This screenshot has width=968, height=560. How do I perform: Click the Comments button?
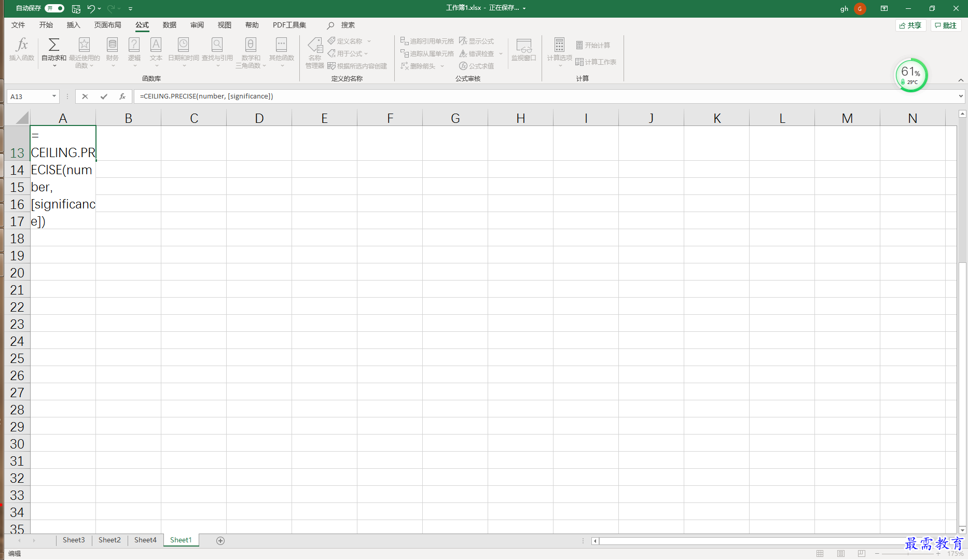946,25
